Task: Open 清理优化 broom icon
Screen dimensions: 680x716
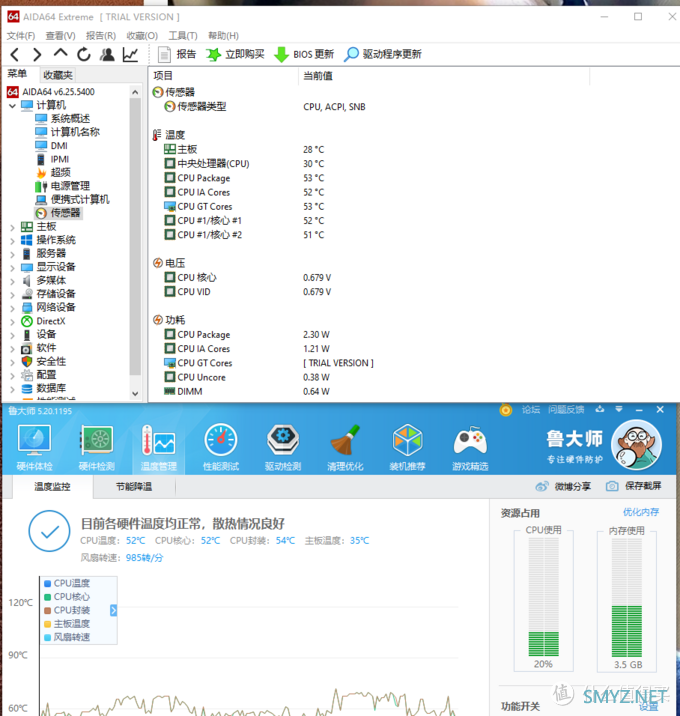Action: pos(345,447)
